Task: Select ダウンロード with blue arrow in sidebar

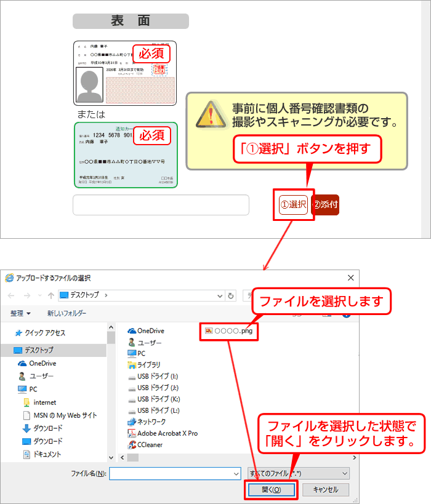Action: click(x=47, y=428)
